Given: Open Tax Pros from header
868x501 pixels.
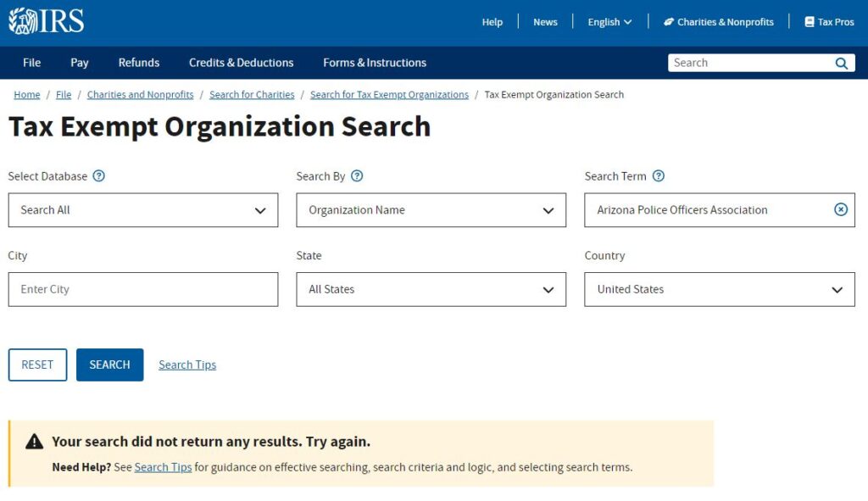Looking at the screenshot, I should [x=829, y=22].
